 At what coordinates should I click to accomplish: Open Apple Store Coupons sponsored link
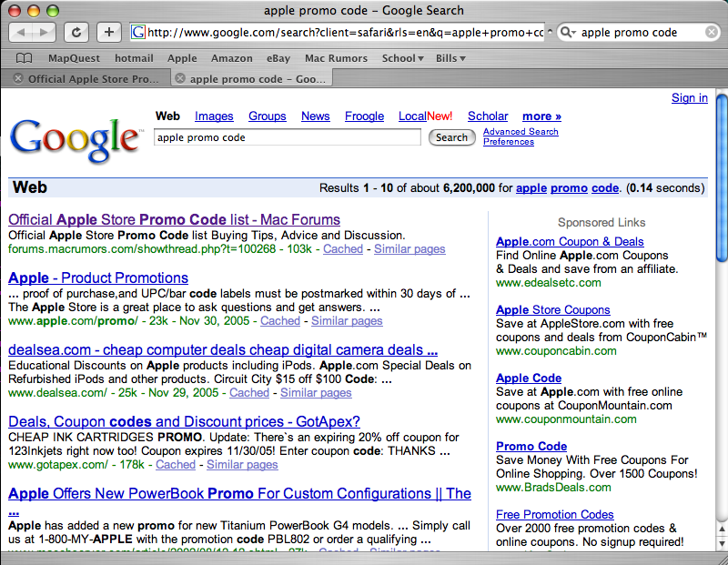pos(553,309)
